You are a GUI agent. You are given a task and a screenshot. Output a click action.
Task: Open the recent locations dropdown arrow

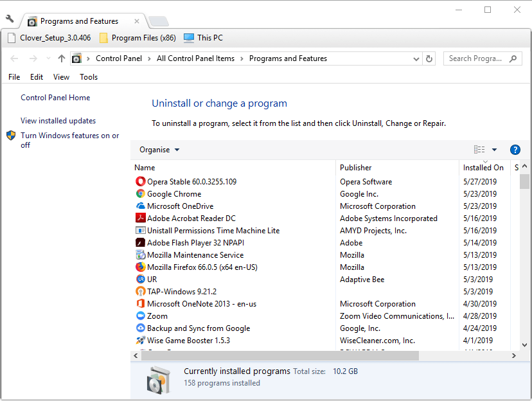48,58
